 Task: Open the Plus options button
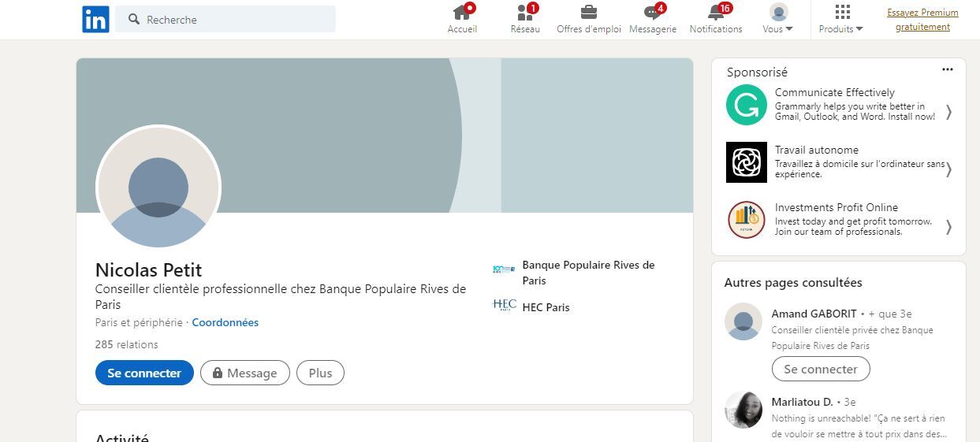[320, 373]
